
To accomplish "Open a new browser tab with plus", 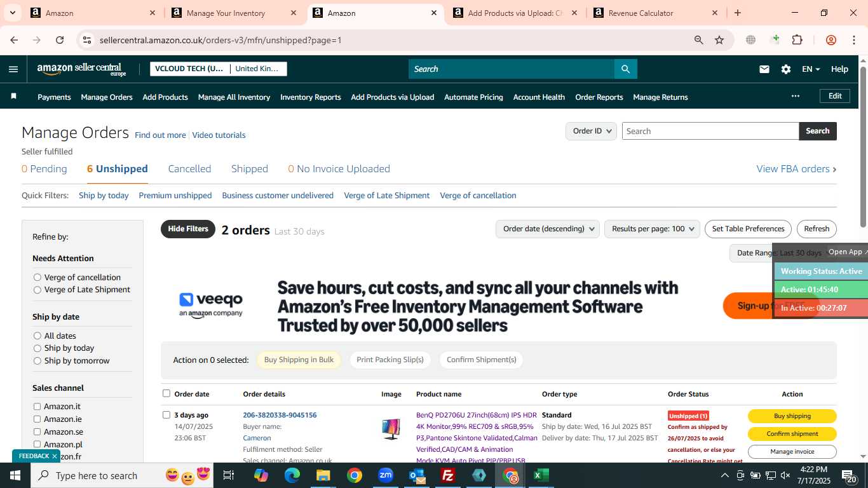I will coord(737,13).
